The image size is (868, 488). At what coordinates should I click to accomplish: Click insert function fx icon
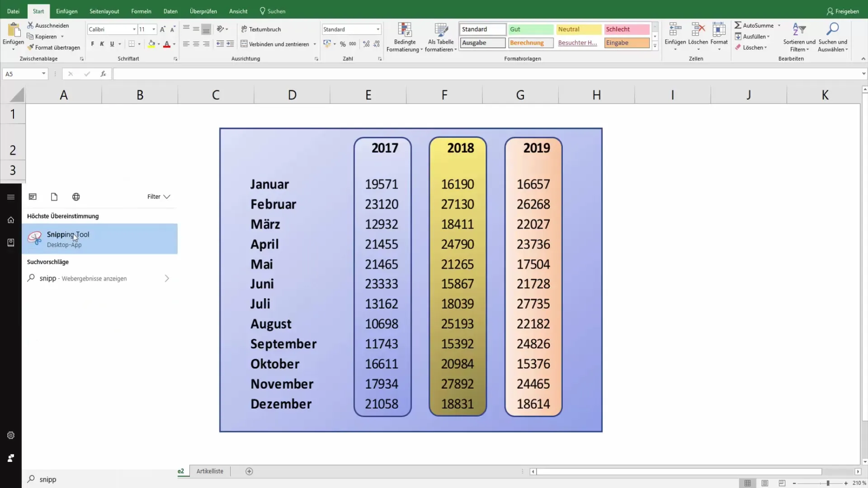103,74
